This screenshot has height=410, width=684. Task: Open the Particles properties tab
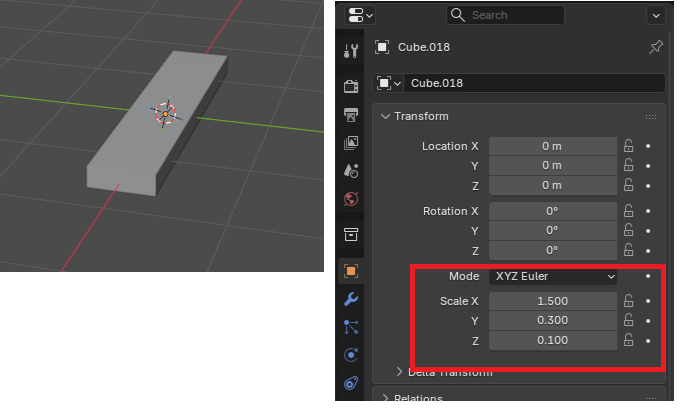pos(351,327)
